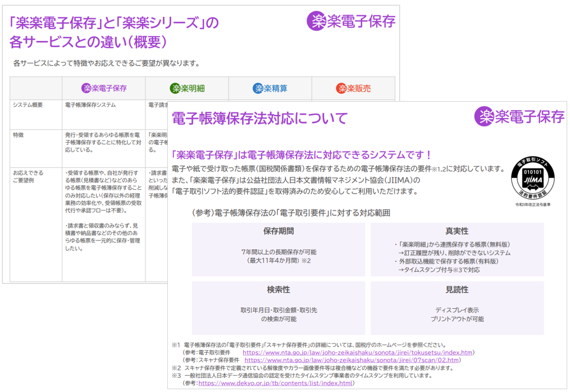The image size is (570, 392).
Task: Click the 楽楽電子保存 logo on the back slide
Action: [x=351, y=21]
